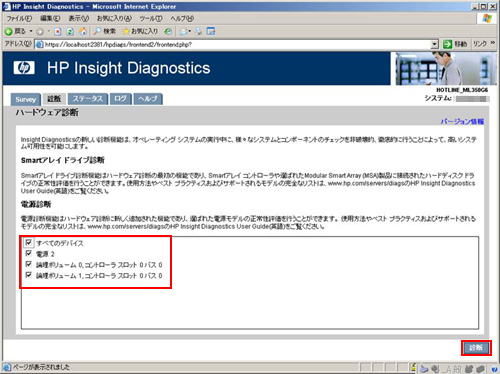Stop page loading icon

(x=58, y=32)
